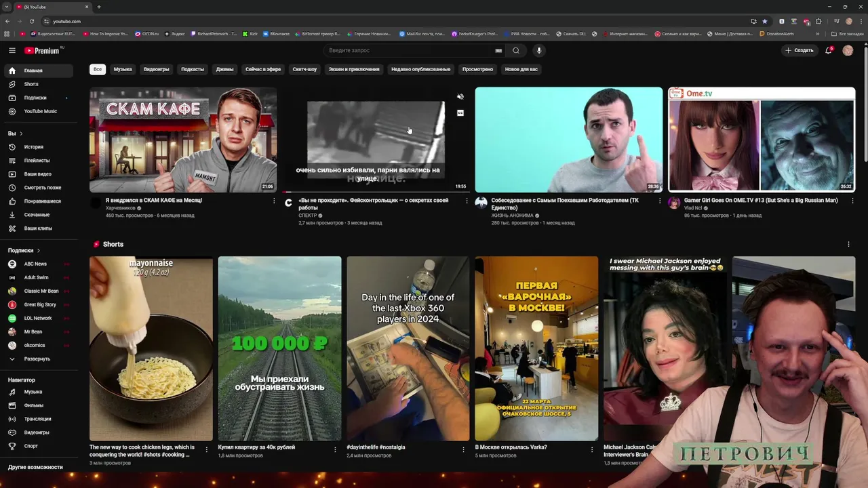868x488 pixels.
Task: Click the search input field
Action: (x=410, y=50)
